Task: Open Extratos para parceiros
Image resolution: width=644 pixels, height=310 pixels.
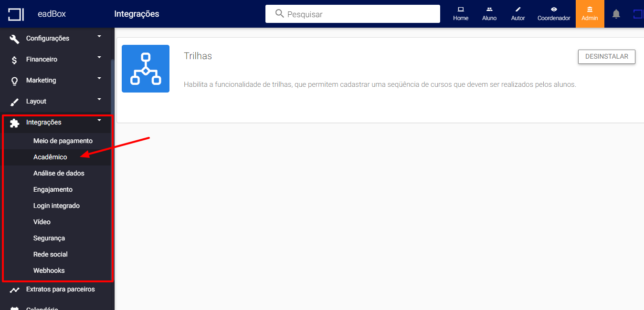Action: click(x=61, y=289)
